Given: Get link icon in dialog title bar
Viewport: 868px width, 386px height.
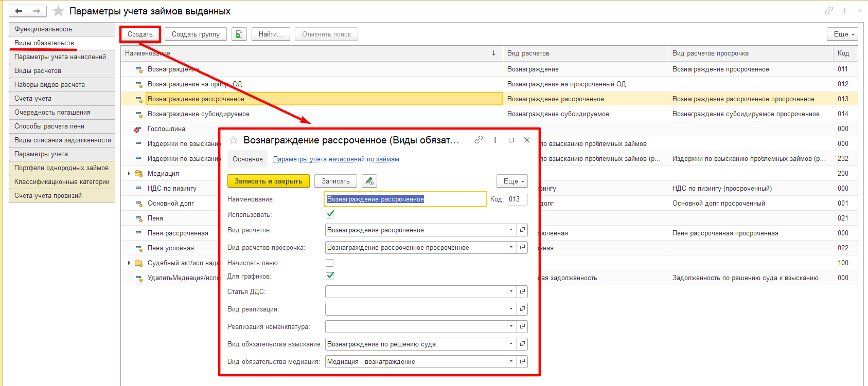Looking at the screenshot, I should pyautogui.click(x=479, y=140).
